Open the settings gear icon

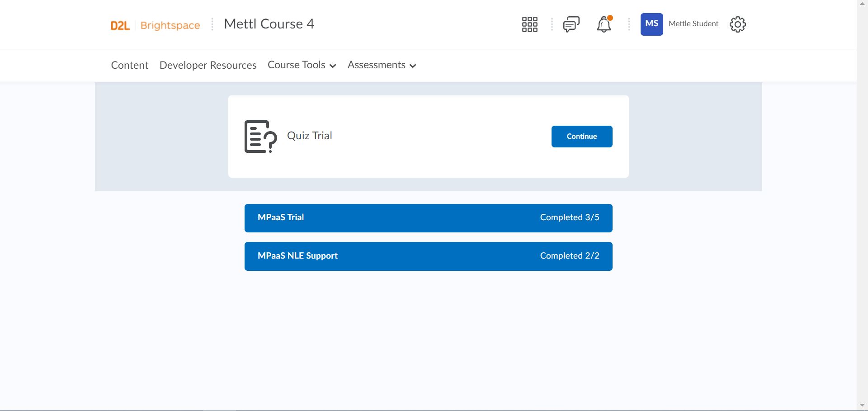pos(738,24)
